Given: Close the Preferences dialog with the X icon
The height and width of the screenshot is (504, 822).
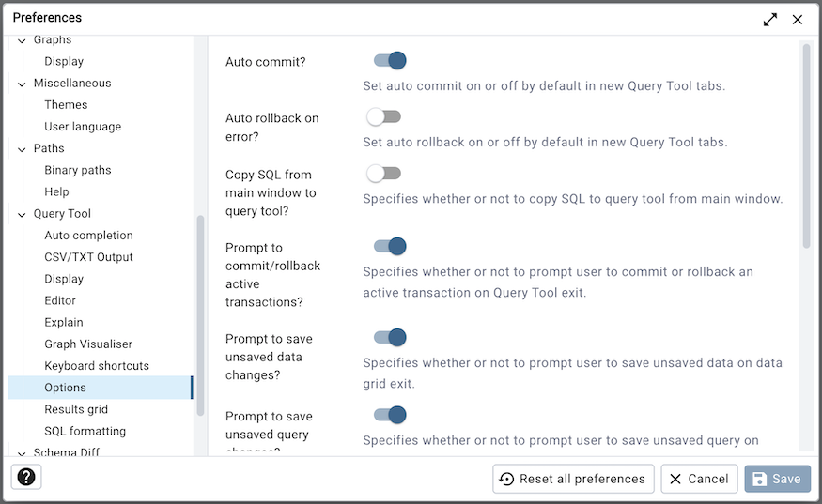Looking at the screenshot, I should tap(798, 20).
